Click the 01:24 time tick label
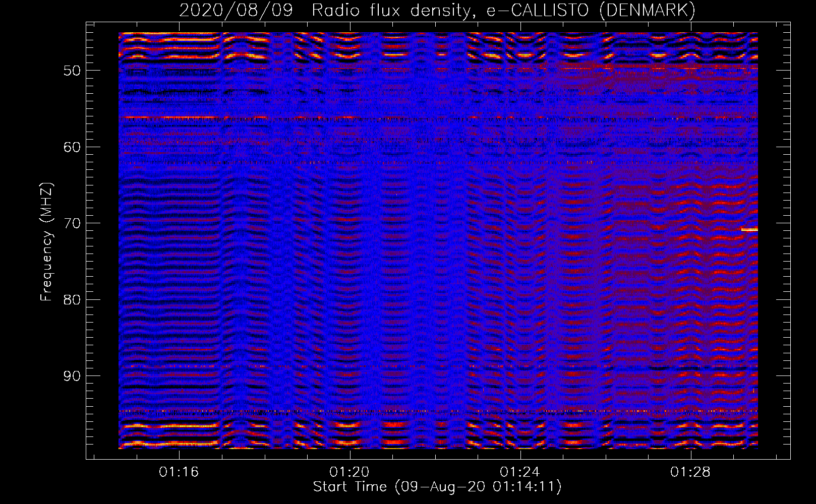The image size is (816, 504). point(520,472)
